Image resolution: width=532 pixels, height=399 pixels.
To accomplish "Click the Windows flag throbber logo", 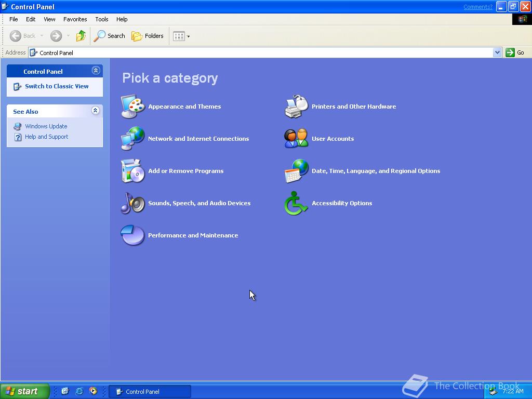I will click(x=522, y=19).
